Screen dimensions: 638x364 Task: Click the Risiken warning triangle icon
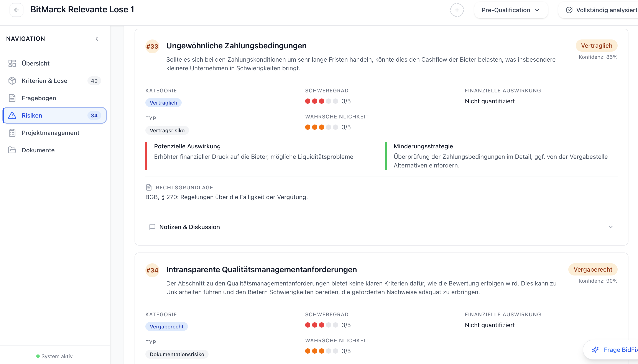tap(12, 115)
